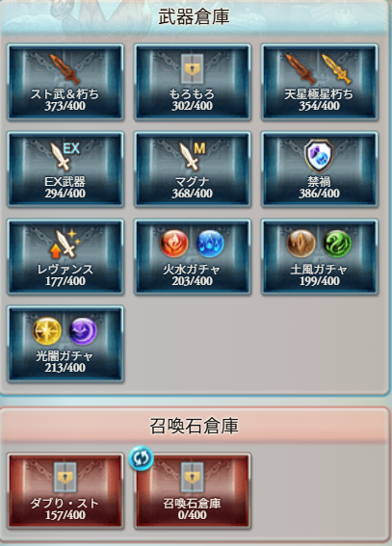This screenshot has height=546, width=392.
Task: Click the light element orb icon
Action: (47, 330)
